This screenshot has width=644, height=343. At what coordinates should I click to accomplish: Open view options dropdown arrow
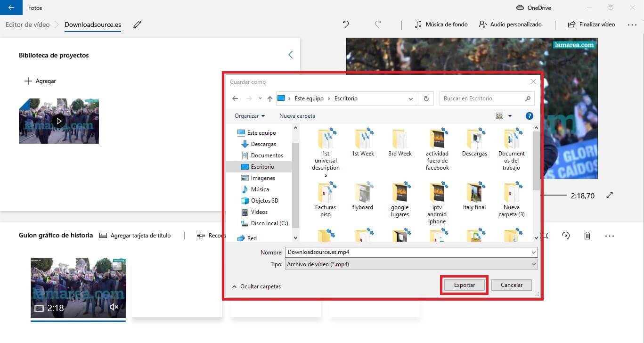point(510,115)
